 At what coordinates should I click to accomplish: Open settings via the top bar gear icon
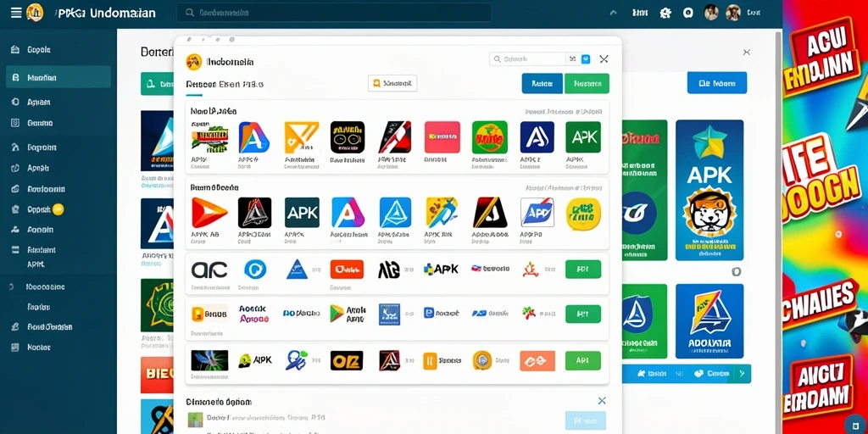tap(665, 13)
